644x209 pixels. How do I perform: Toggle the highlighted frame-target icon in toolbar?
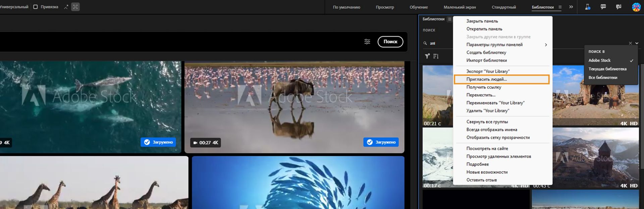tap(75, 7)
